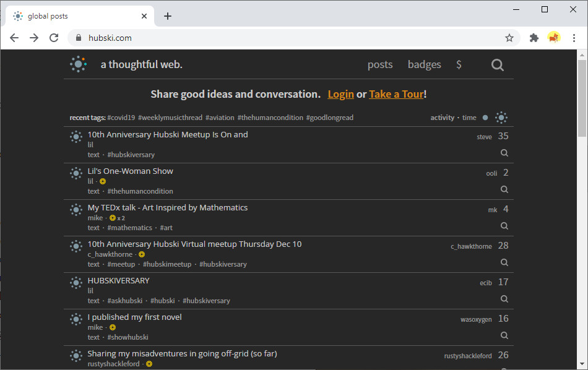The image size is (588, 370).
Task: Click the hub wheel beside 'Lil's One-Woman Show'
Action: click(x=76, y=173)
